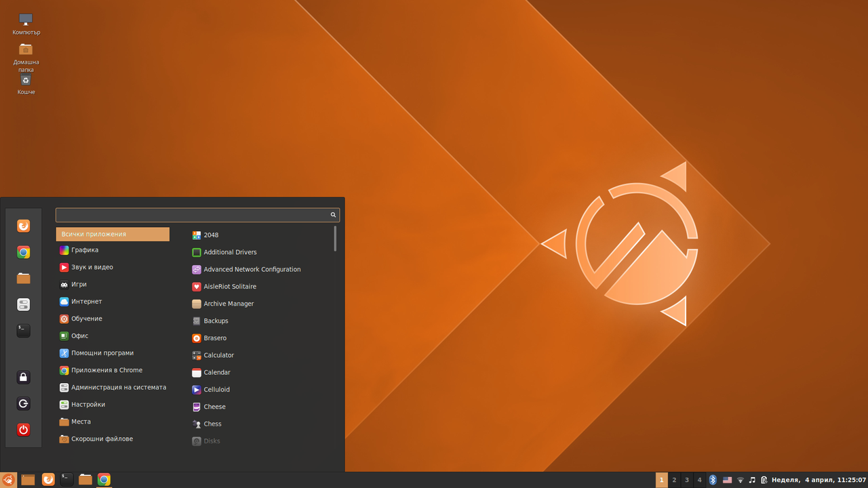Image resolution: width=868 pixels, height=488 pixels.
Task: Click the Ubuntu Cinnamon menu button on panel
Action: [9, 480]
